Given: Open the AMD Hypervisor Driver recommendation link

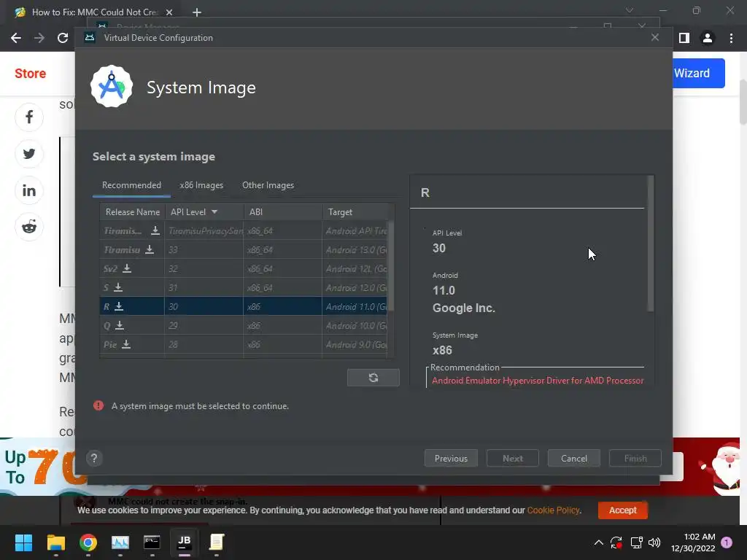Looking at the screenshot, I should point(538,381).
